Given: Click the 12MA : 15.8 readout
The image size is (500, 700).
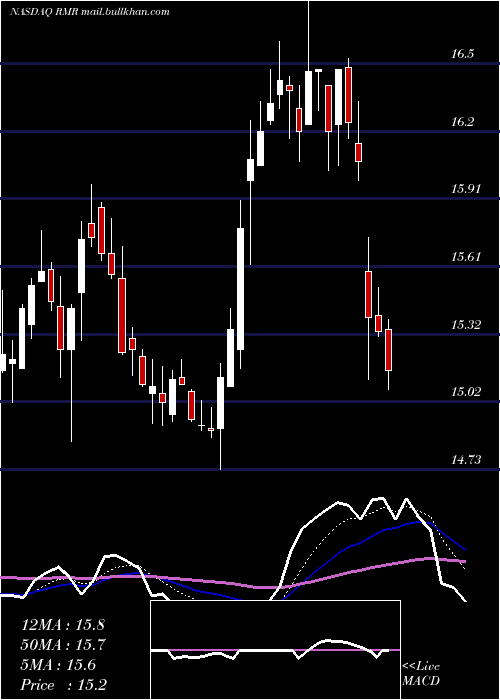Looking at the screenshot, I should click(62, 625).
